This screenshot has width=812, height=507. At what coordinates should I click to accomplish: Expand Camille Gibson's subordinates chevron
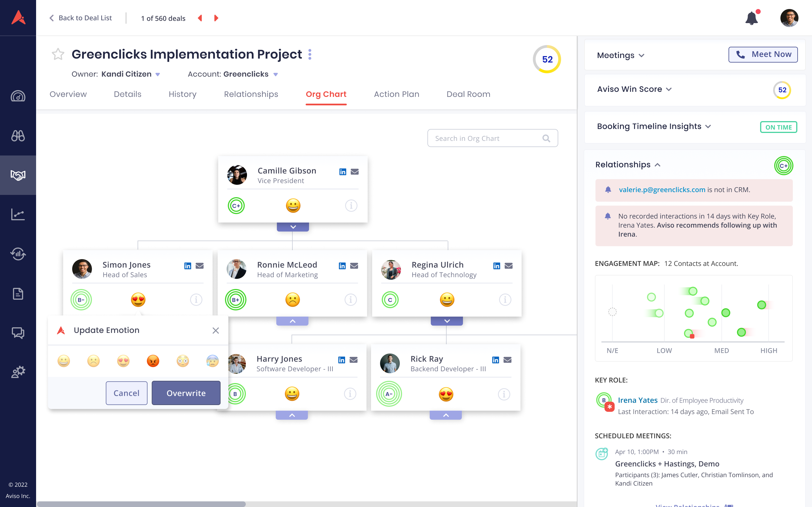[293, 227]
